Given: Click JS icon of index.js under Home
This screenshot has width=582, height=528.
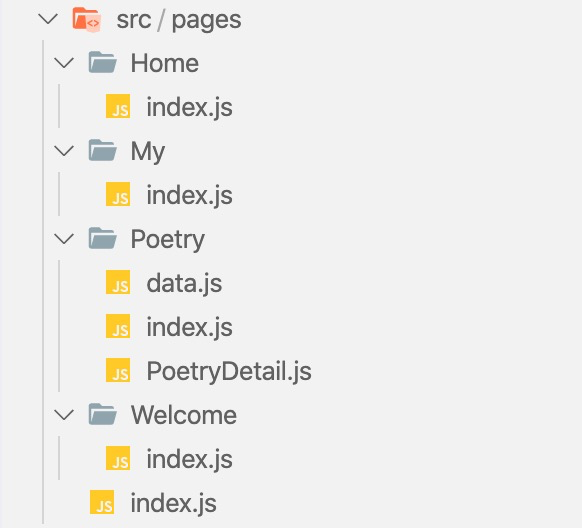Looking at the screenshot, I should (118, 106).
